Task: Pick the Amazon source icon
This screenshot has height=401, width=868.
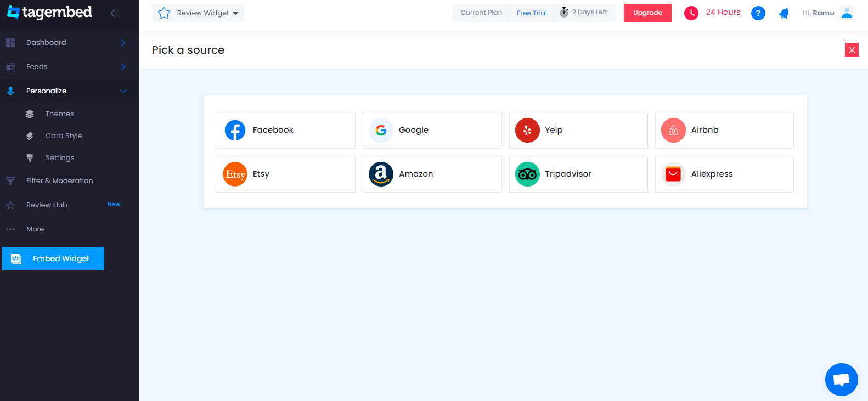Action: pos(381,174)
